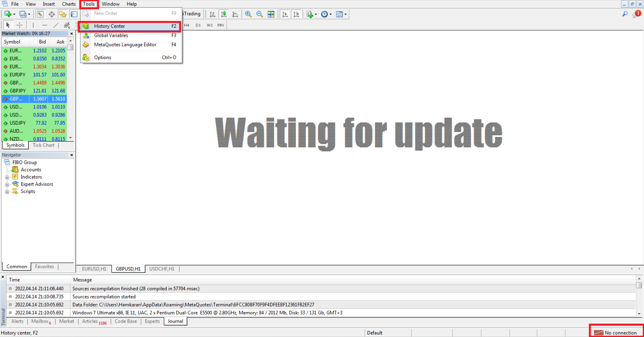Toggle the Market Watch window icon
The width and height of the screenshot is (644, 337).
(40, 14)
